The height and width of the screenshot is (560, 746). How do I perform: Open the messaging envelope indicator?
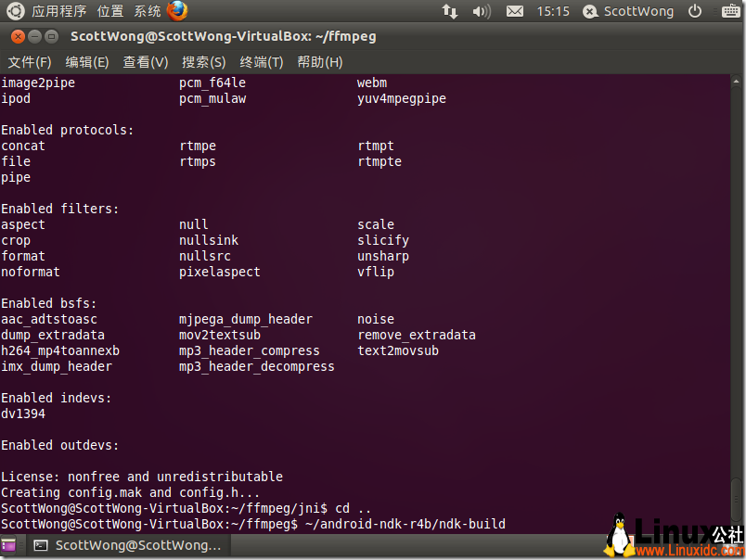515,12
